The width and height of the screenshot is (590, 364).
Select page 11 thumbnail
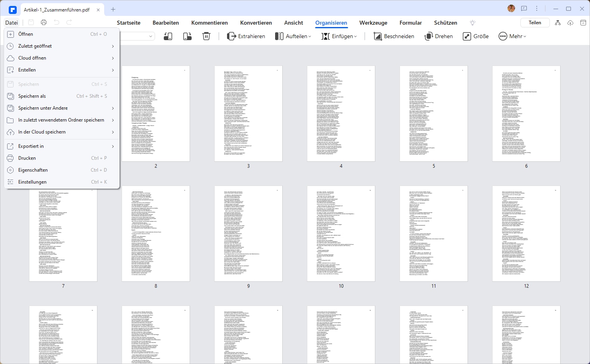[x=434, y=234]
